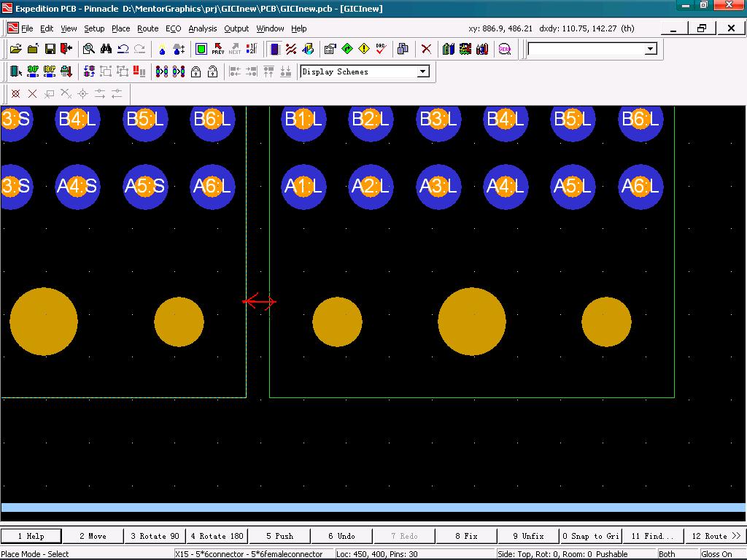Toggle Snap to Grid function key
This screenshot has width=747, height=560.
point(590,536)
